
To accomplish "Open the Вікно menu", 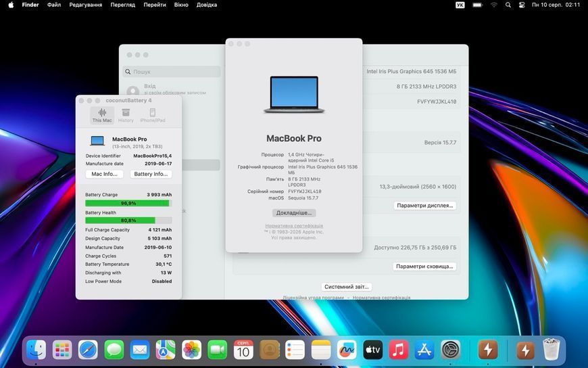I will (x=181, y=5).
